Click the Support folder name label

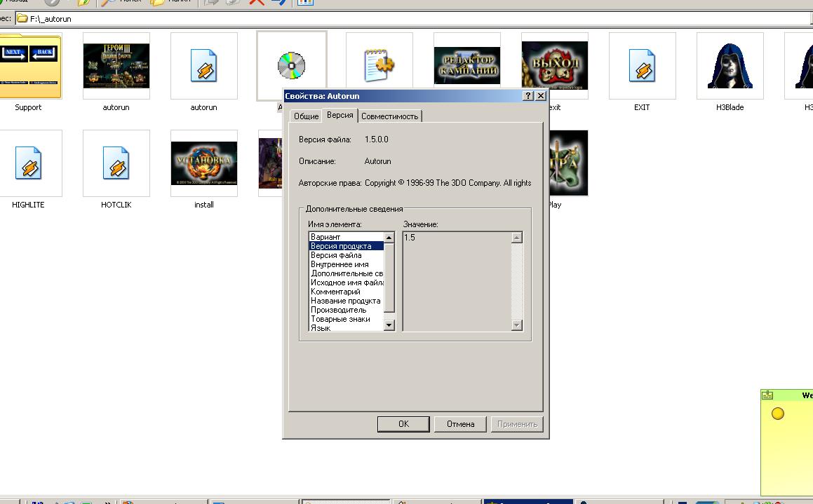click(28, 107)
